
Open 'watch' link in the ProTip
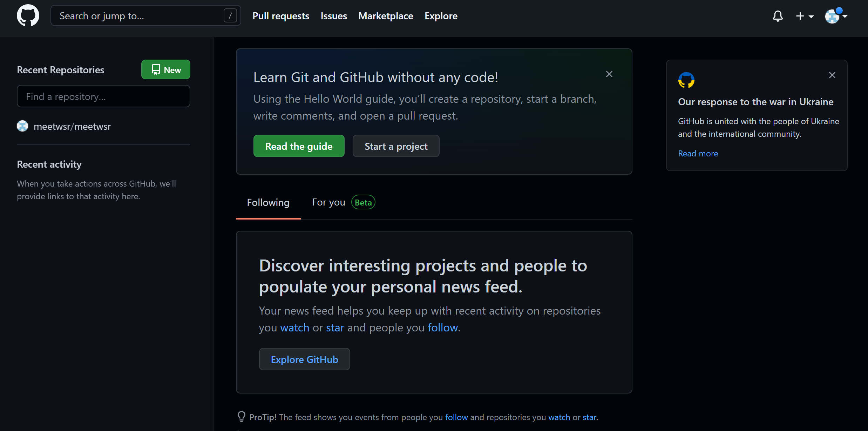point(559,417)
